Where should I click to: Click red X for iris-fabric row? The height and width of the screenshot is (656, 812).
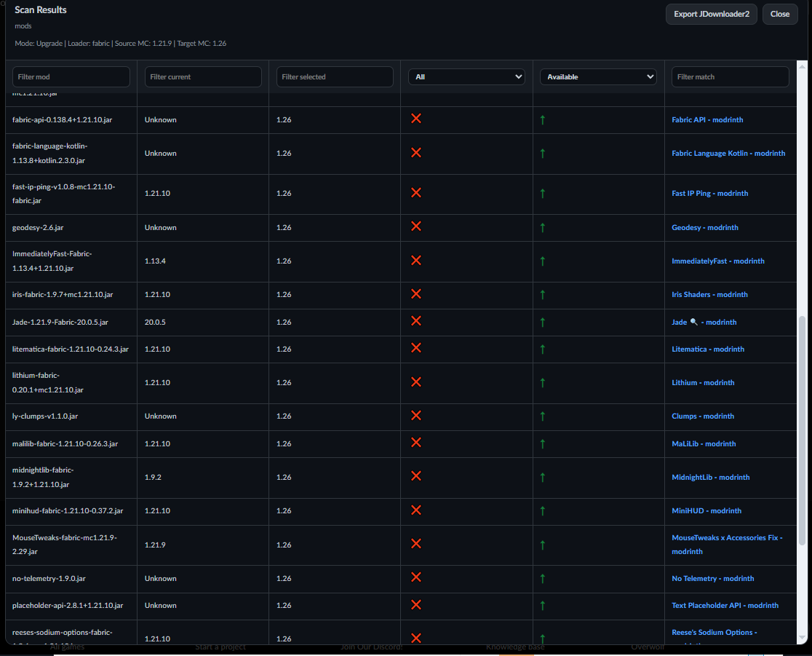pos(416,294)
